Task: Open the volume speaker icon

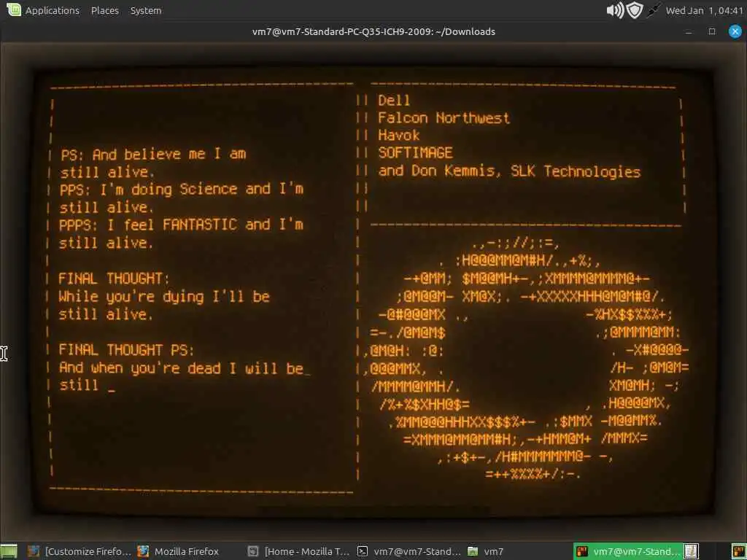Action: pyautogui.click(x=614, y=10)
